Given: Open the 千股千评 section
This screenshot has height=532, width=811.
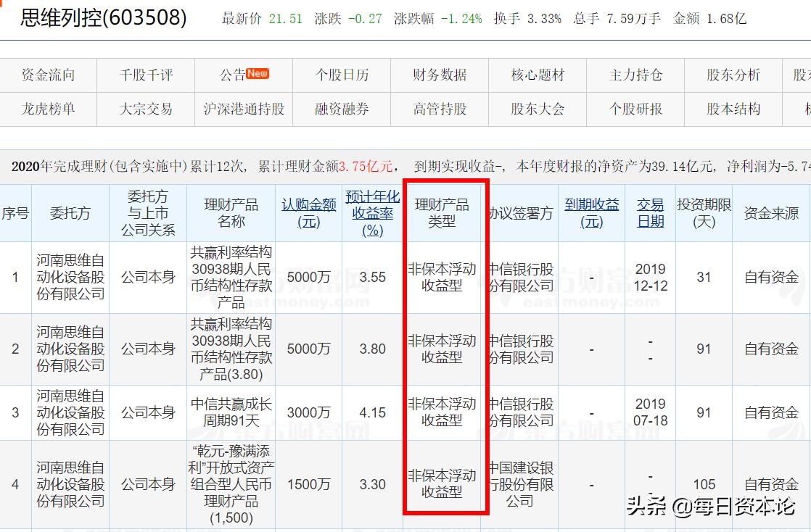Looking at the screenshot, I should (x=145, y=75).
